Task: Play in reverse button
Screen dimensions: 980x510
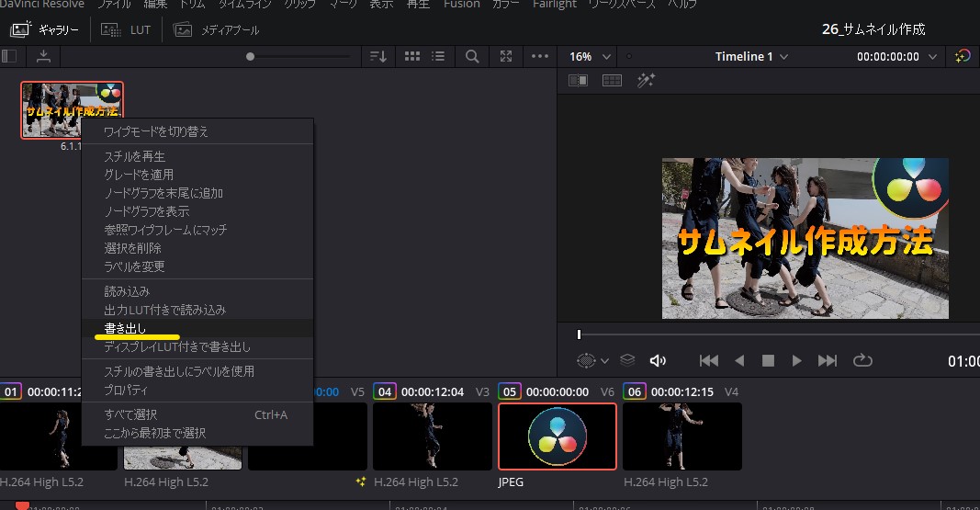Action: [739, 360]
